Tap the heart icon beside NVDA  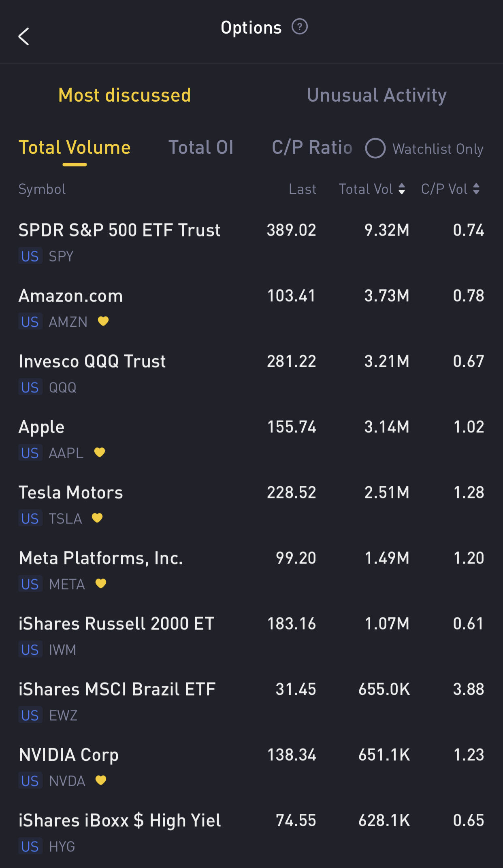(101, 780)
